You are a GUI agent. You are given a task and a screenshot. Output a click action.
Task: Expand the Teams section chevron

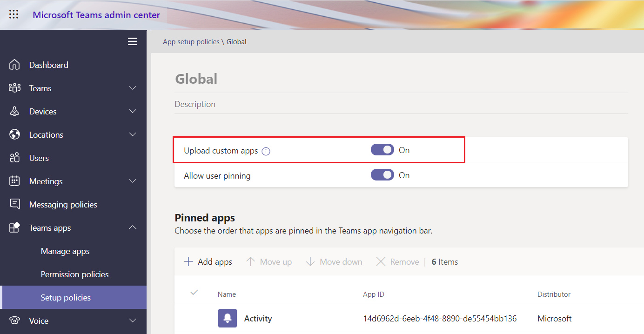point(133,88)
